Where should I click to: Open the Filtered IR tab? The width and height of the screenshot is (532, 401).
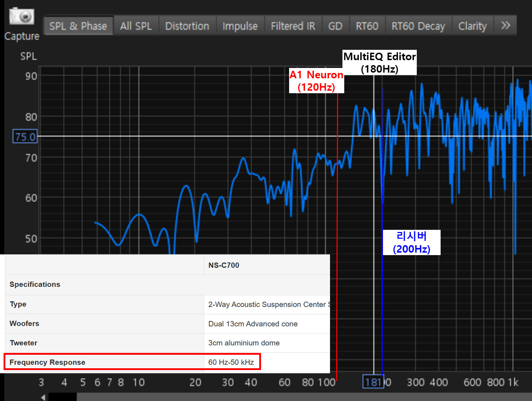[293, 26]
